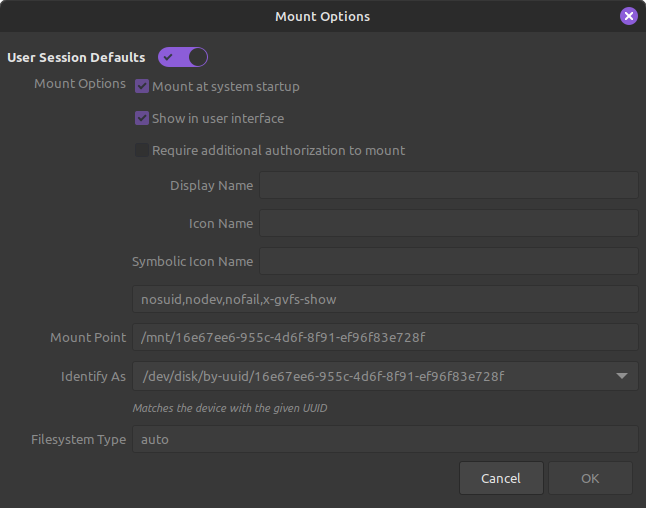Click the nosuid,nodev,nofail options field
The width and height of the screenshot is (646, 508).
tap(385, 300)
